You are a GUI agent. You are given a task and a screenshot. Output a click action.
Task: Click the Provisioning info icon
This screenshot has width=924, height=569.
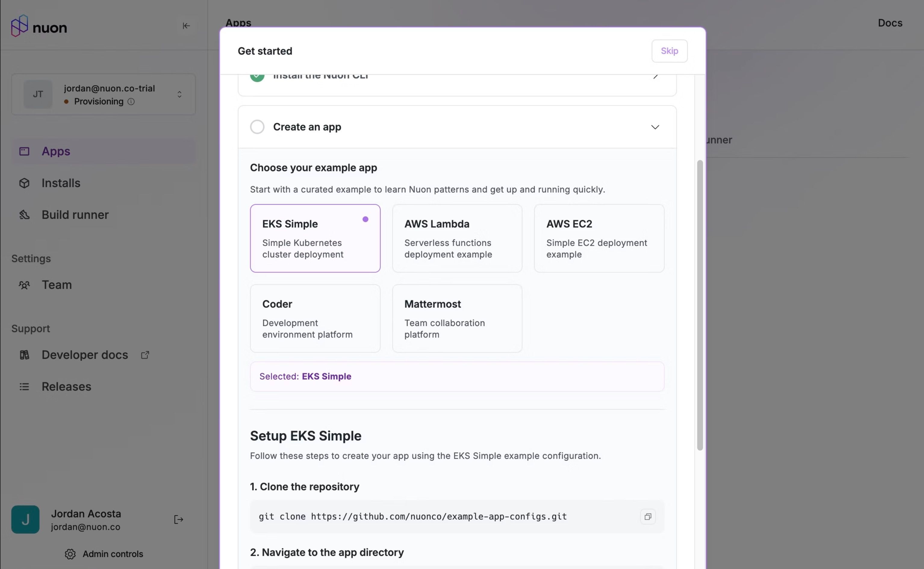[x=131, y=102]
